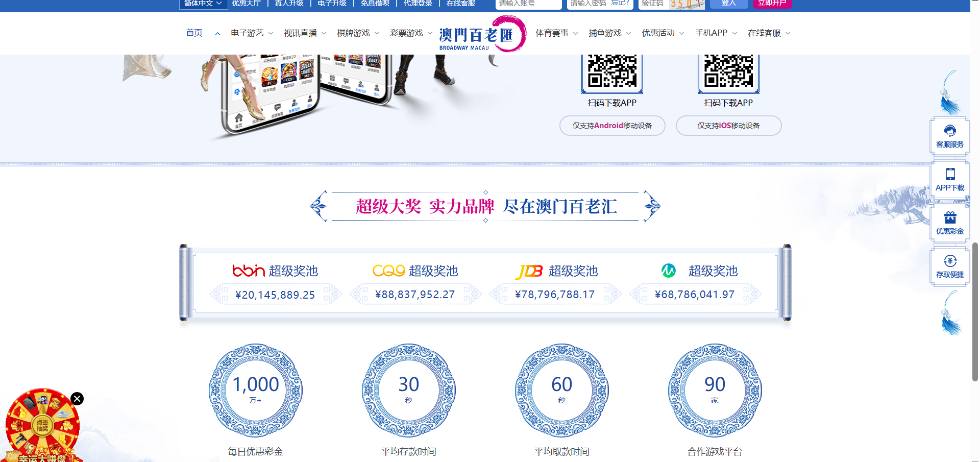Screen dimensions: 980x462
Task: Open 优惠大厅 in top bar
Action: (246, 3)
